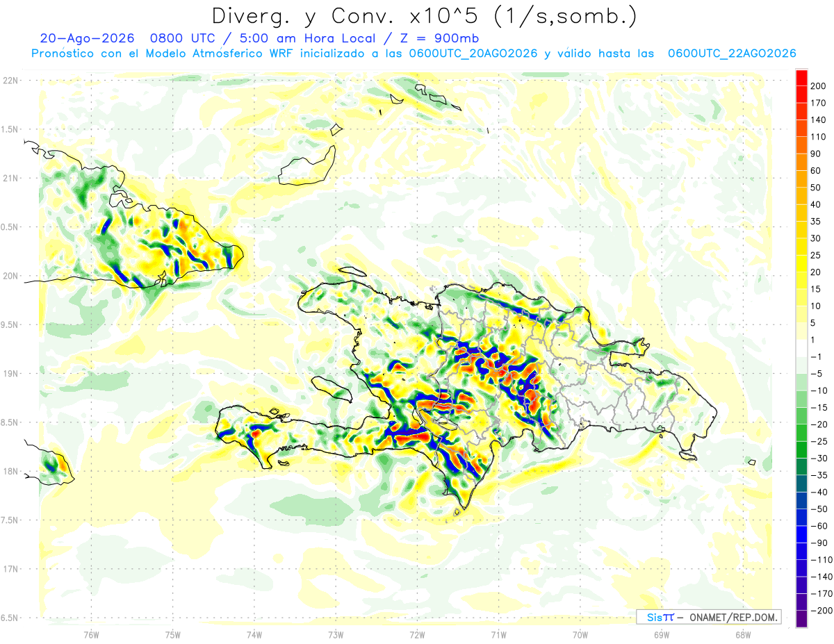Click the '-50' color scale label

pyautogui.click(x=819, y=509)
